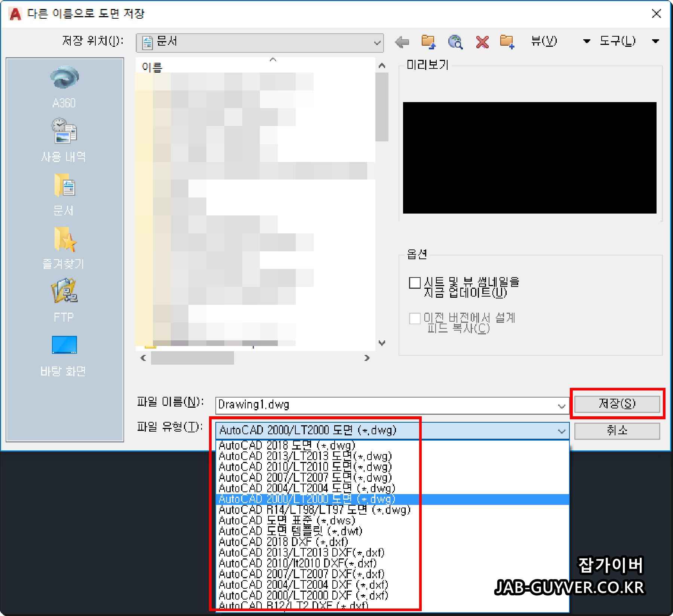The image size is (673, 616).
Task: Close the Save Drawing As dialog
Action: click(656, 13)
